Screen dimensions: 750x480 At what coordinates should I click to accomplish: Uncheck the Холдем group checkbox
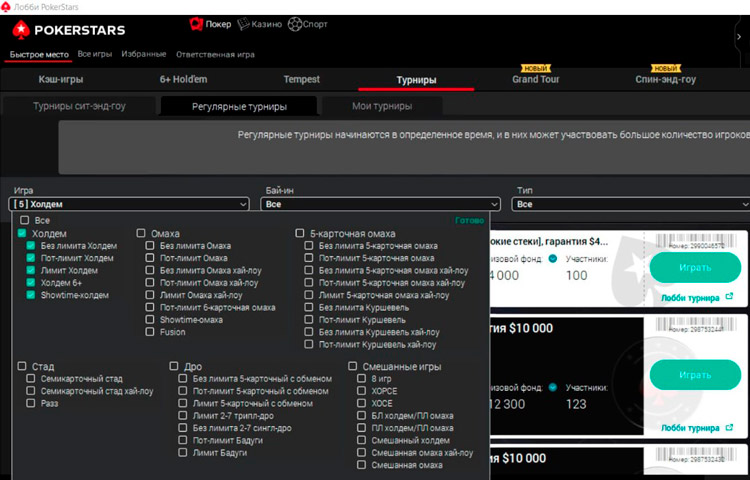[22, 233]
